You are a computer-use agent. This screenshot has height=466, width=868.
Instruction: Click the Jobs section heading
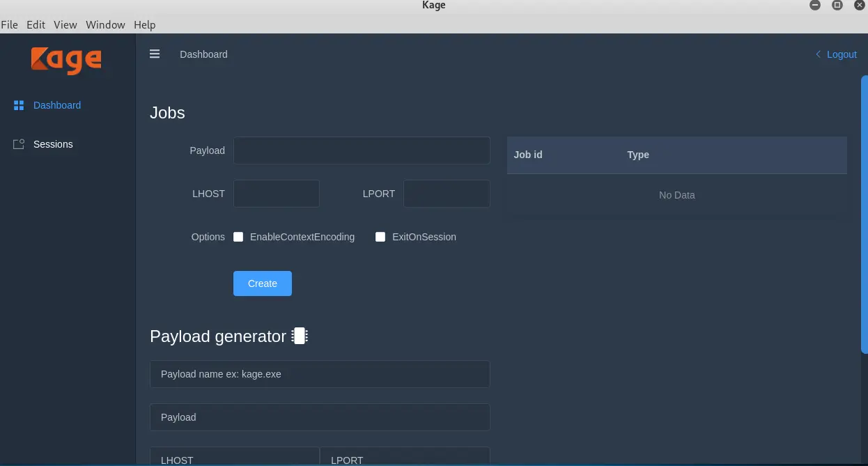click(x=167, y=113)
